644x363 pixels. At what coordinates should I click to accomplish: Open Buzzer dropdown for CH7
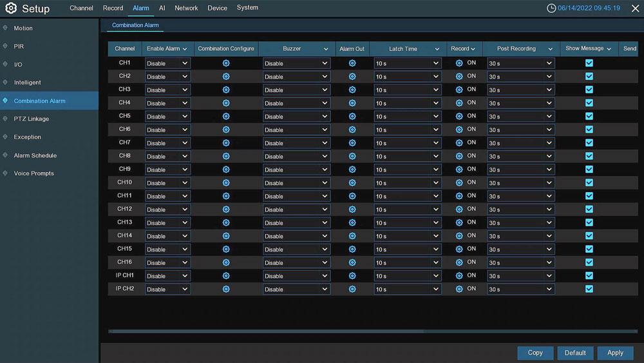(296, 143)
